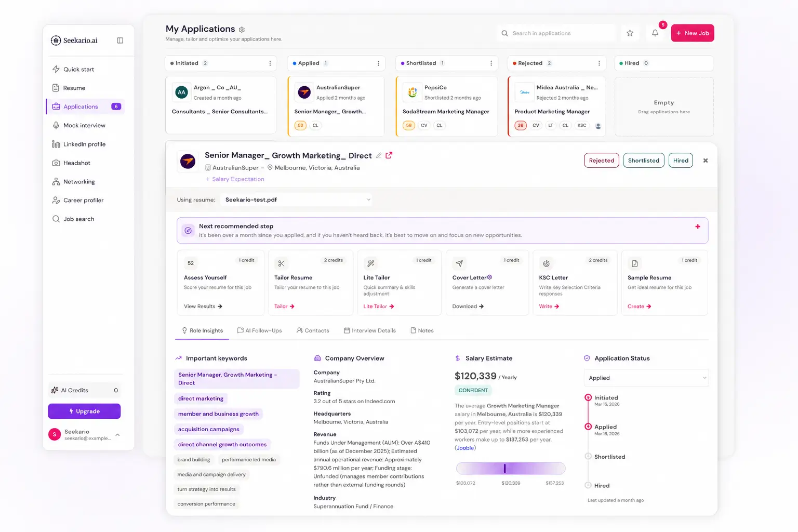Screen dimensions: 798x532
Task: Open Jooble salary source link
Action: (x=465, y=448)
